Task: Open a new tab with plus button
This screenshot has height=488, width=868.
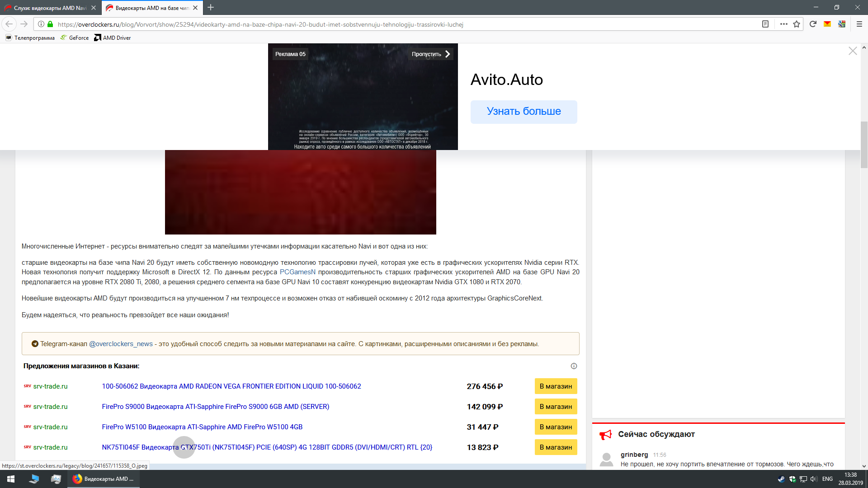Action: (x=211, y=8)
